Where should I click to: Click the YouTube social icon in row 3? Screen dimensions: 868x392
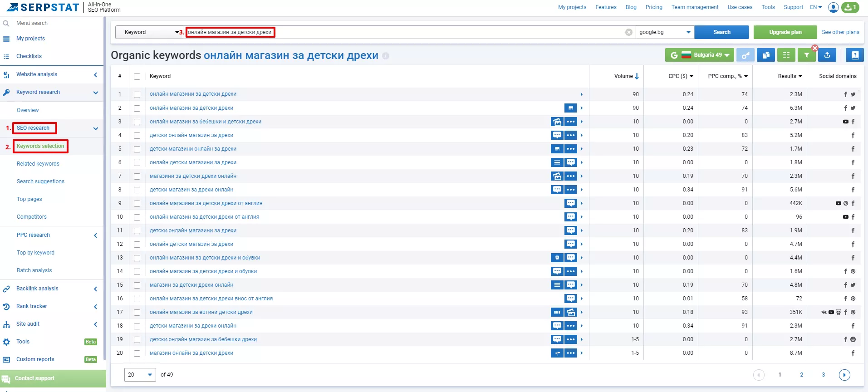click(x=845, y=122)
